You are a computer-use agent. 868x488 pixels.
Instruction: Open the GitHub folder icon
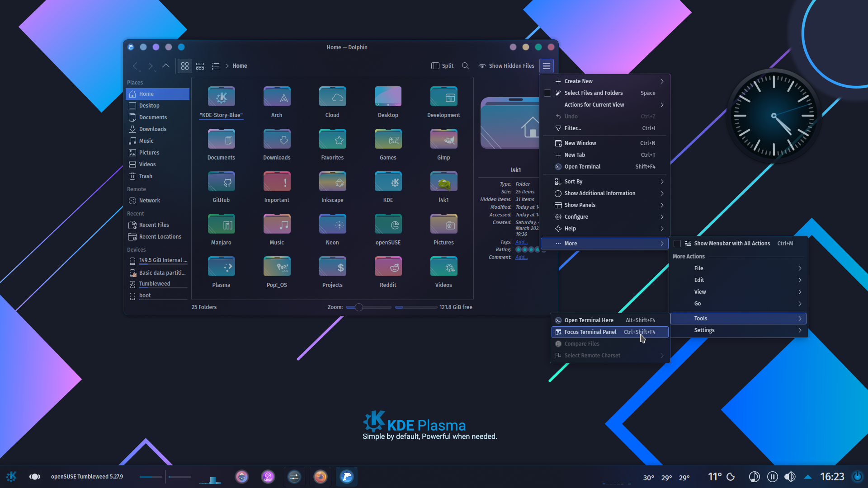(x=221, y=182)
